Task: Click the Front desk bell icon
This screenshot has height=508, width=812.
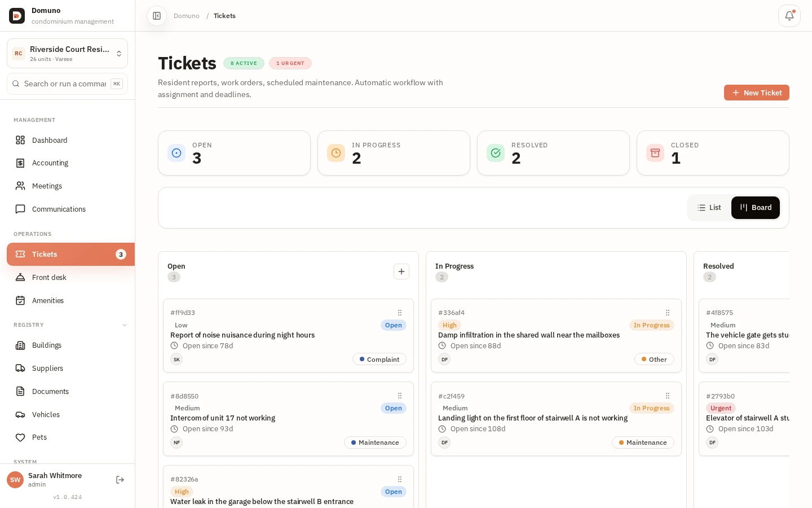Action: [x=20, y=277]
